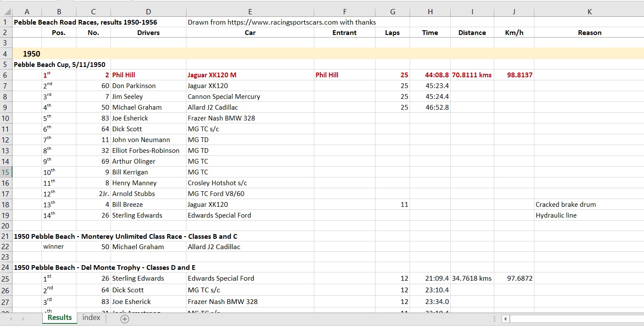Select 'Del Monte Trophy - Classes D and E' heading
The width and height of the screenshot is (644, 326).
(x=105, y=267)
